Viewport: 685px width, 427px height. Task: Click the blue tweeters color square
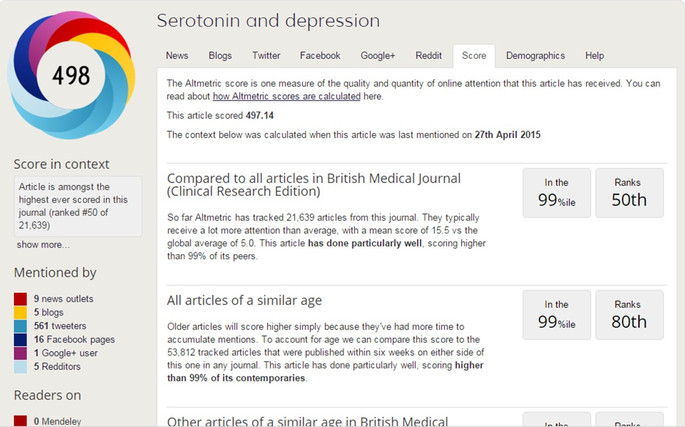20,326
